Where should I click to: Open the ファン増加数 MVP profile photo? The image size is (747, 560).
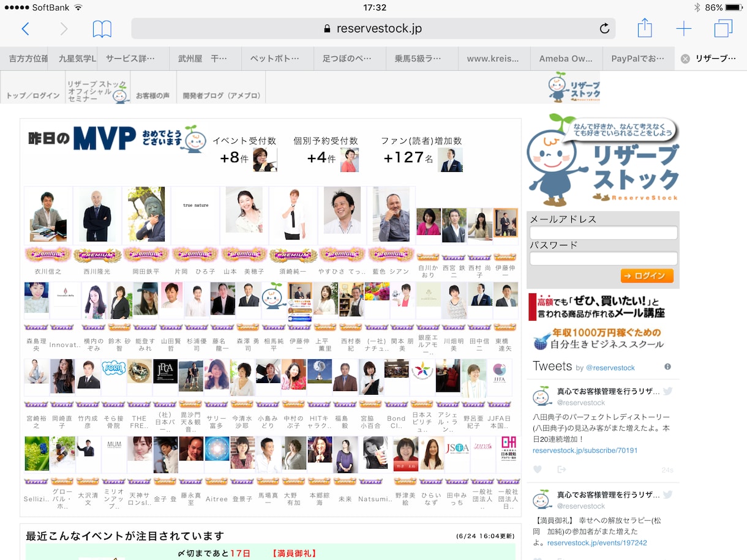450,159
